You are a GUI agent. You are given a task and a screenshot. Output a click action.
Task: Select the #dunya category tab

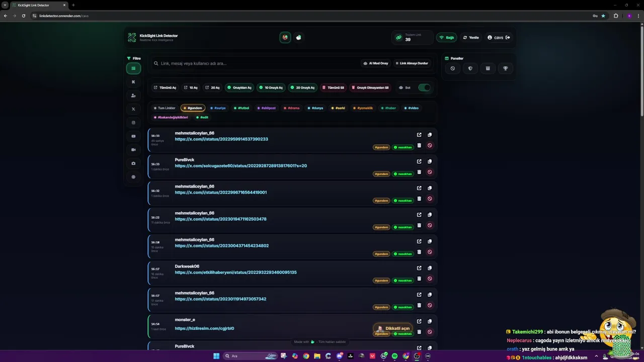(315, 108)
